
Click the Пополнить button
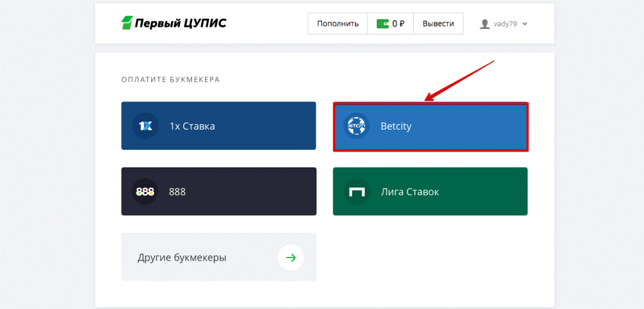(338, 23)
